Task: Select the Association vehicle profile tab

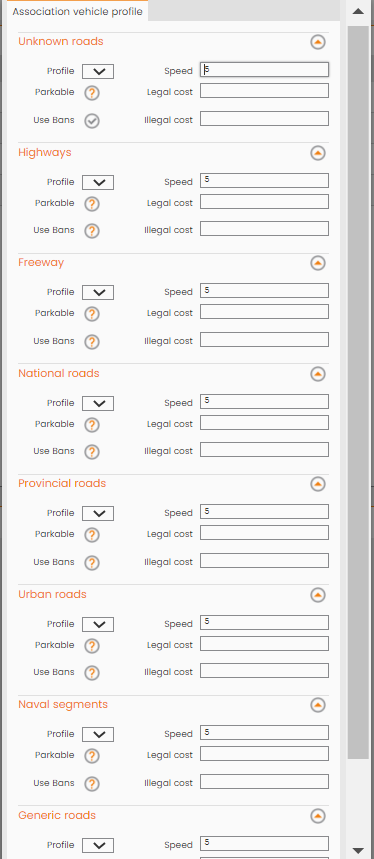Action: (77, 12)
